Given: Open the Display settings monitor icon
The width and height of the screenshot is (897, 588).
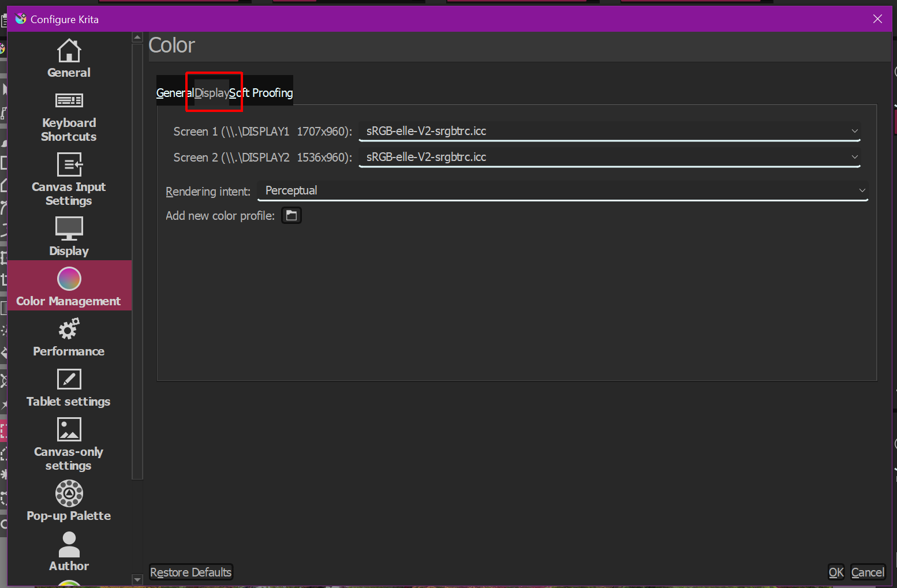Looking at the screenshot, I should [x=69, y=229].
